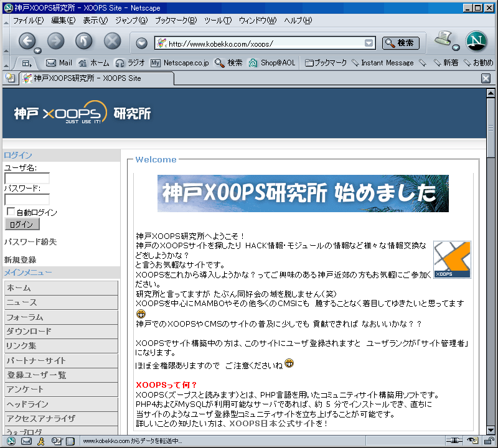This screenshot has width=498, height=448.
Task: Open the ヘルプ(H) menu
Action: [298, 21]
